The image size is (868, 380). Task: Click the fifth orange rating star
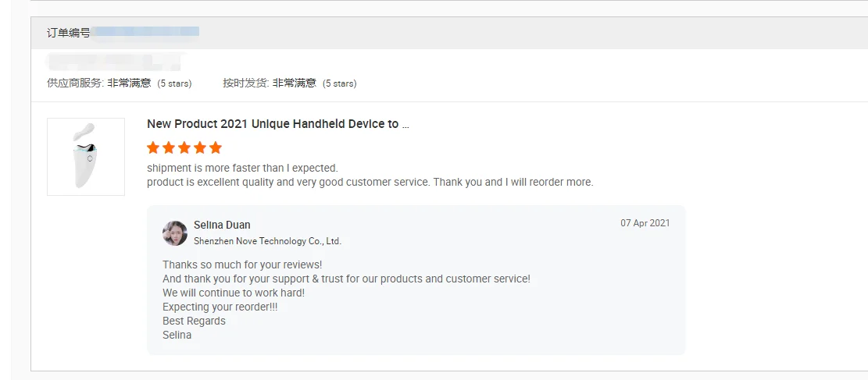click(x=216, y=147)
